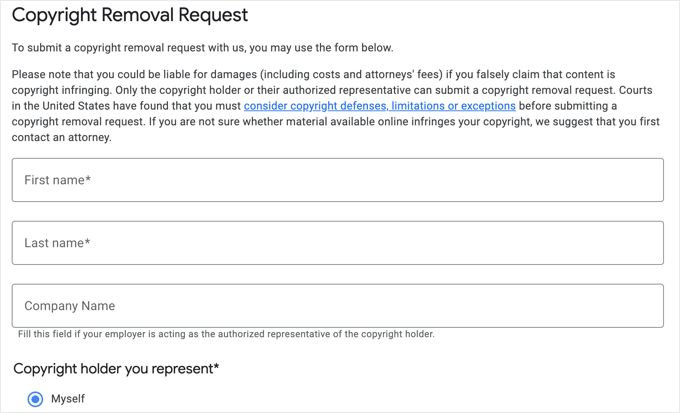This screenshot has height=413, width=680.
Task: Click the right end of the First name box
Action: (640, 180)
